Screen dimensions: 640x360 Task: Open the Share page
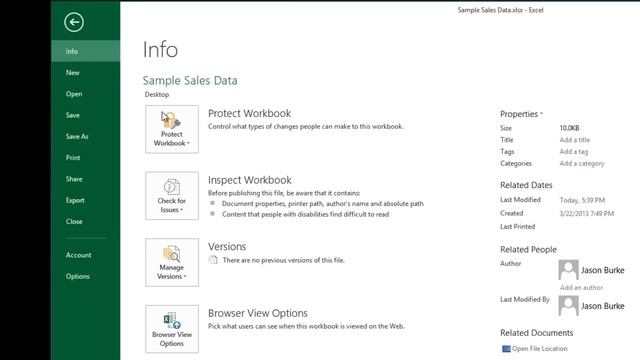coord(86,179)
